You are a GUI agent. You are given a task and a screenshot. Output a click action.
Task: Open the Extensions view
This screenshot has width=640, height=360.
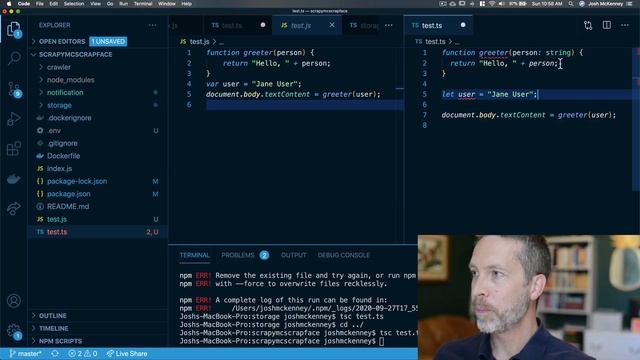[14, 149]
